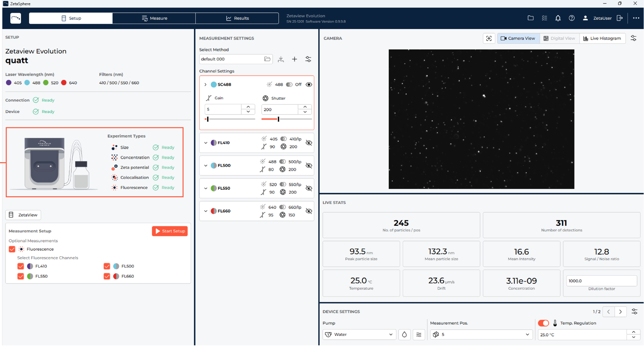
Task: Open the notifications bell
Action: [558, 18]
